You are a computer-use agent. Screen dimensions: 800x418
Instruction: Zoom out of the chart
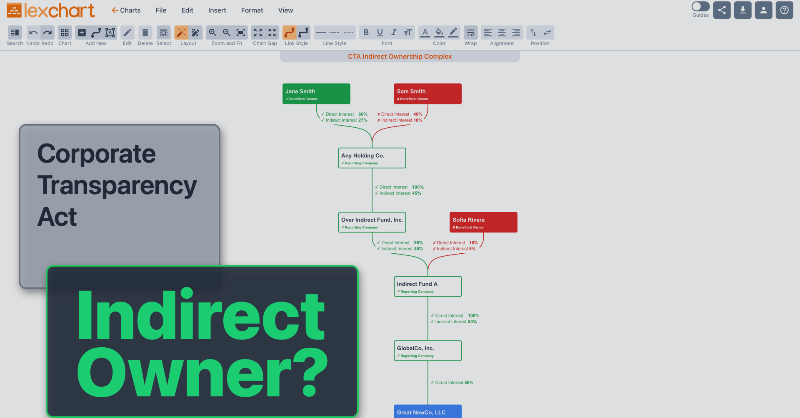click(227, 33)
